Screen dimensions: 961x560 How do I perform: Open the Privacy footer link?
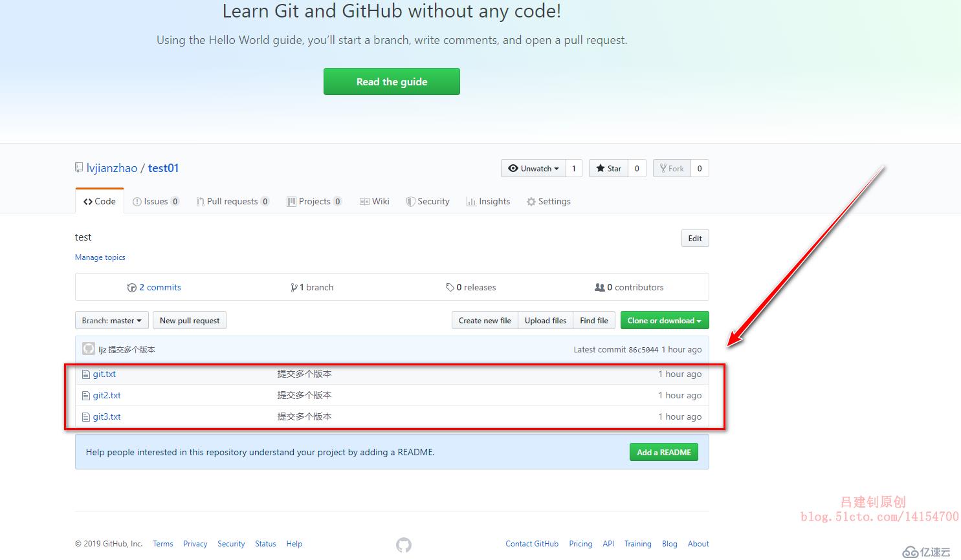tap(195, 544)
